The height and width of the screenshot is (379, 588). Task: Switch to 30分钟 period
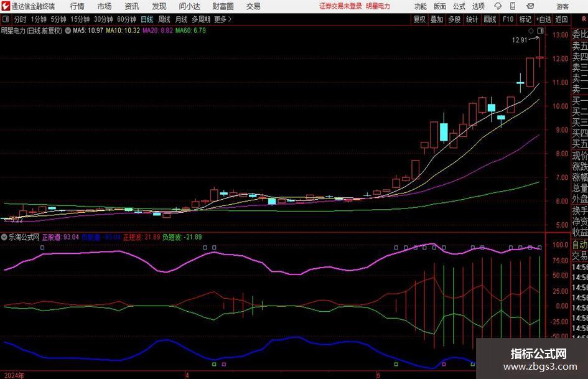(103, 19)
